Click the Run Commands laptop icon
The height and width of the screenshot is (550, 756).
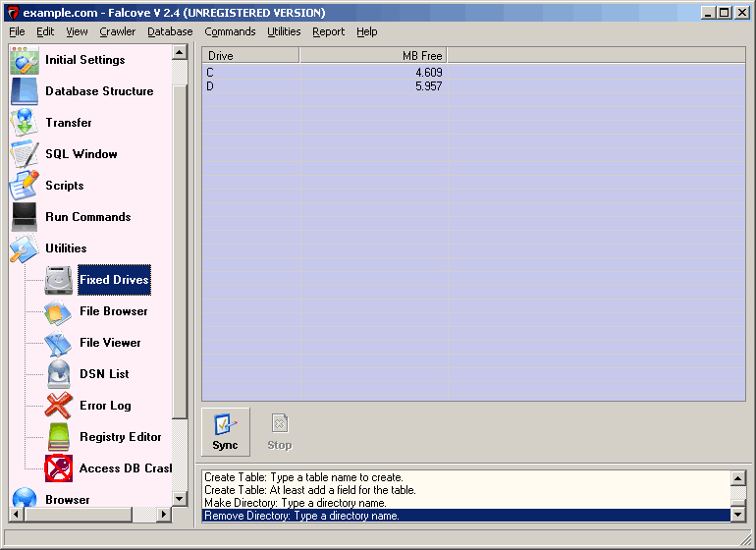pos(25,217)
